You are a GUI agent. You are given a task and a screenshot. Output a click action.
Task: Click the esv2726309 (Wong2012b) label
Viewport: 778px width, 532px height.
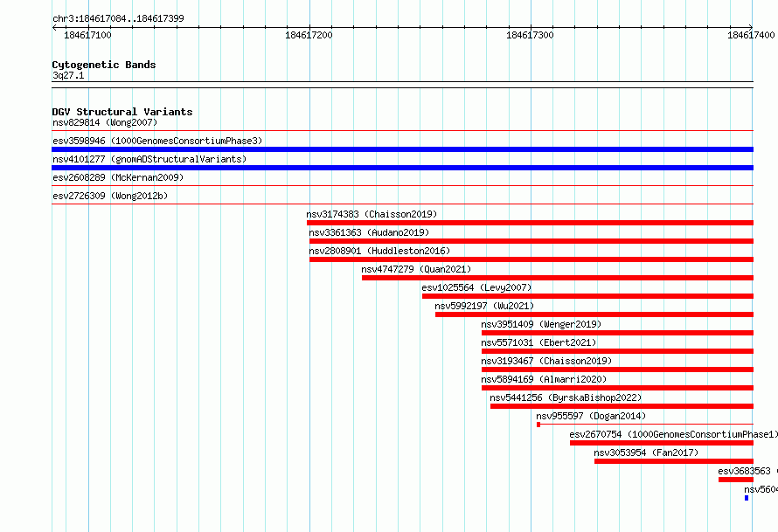(x=110, y=196)
